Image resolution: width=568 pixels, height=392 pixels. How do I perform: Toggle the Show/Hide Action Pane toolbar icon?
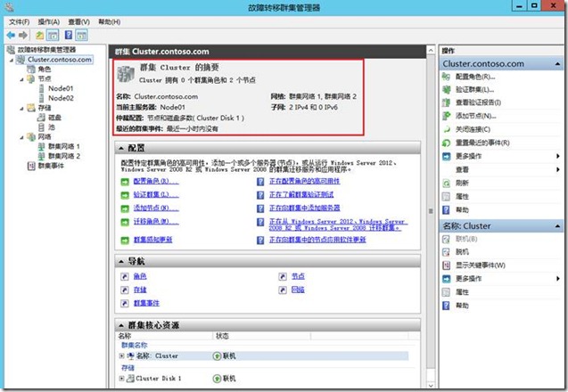coord(82,35)
